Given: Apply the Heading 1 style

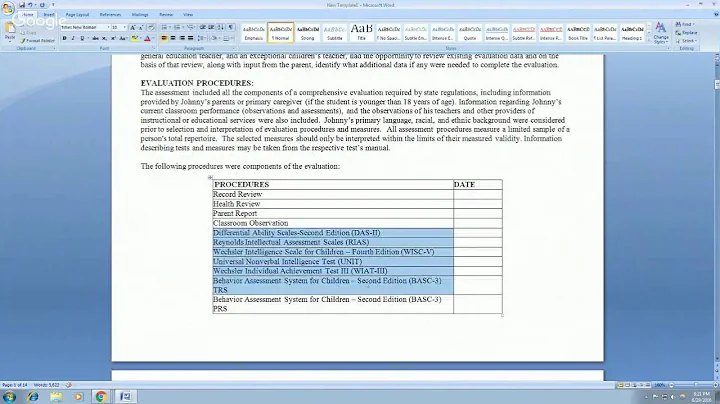Looking at the screenshot, I should click(x=632, y=33).
